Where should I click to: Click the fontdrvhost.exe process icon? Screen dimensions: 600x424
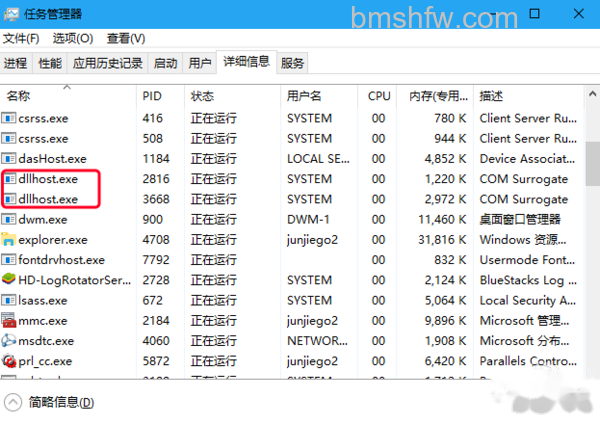coord(8,260)
